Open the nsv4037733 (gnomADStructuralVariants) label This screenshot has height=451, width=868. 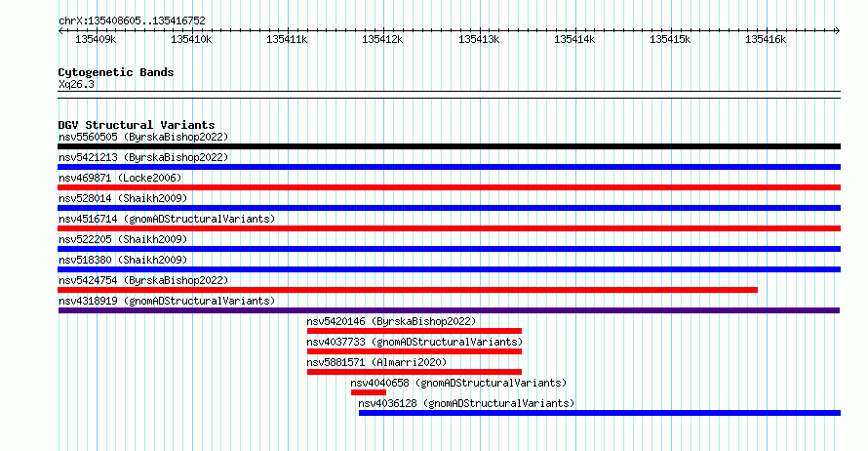(414, 342)
